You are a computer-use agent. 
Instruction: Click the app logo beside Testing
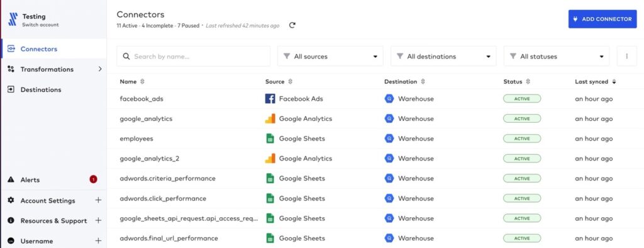pyautogui.click(x=13, y=20)
